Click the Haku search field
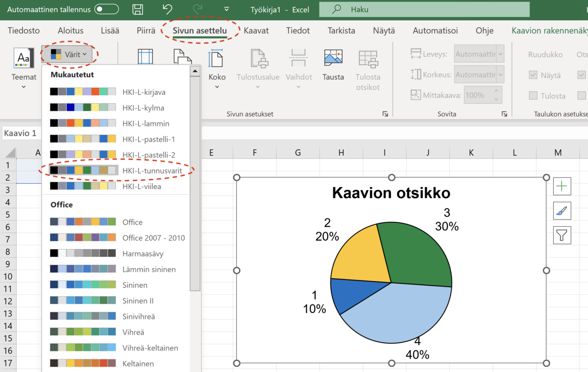This screenshot has height=372, width=588. [x=424, y=9]
